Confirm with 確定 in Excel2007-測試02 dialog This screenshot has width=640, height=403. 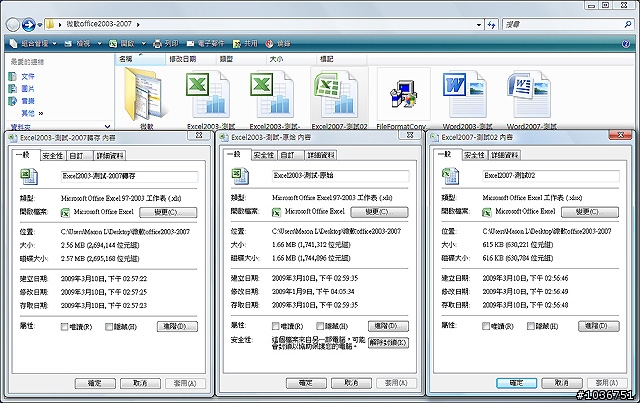tap(517, 383)
